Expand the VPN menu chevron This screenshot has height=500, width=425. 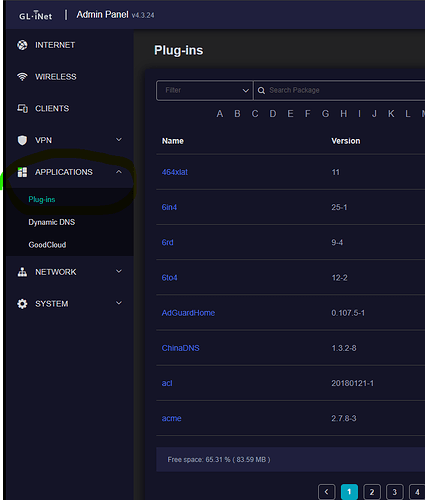pyautogui.click(x=119, y=140)
